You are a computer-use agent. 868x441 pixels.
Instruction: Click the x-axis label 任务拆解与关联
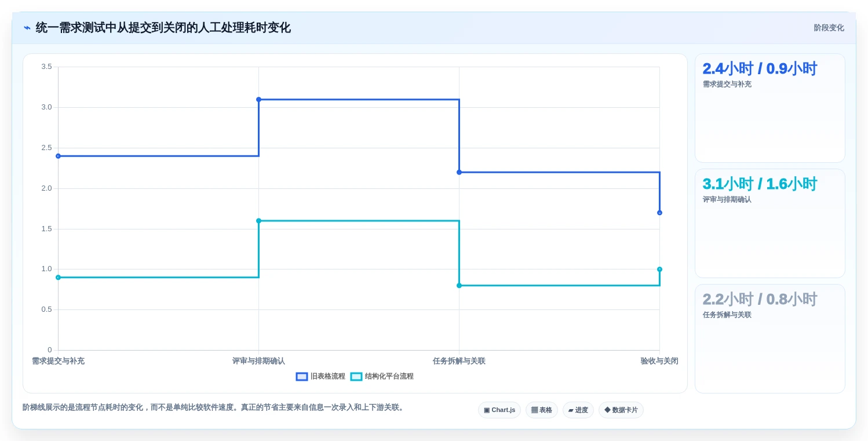(x=459, y=361)
